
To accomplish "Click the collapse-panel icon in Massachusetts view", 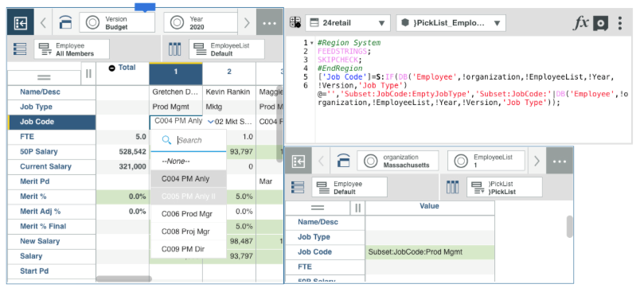I will tap(299, 161).
